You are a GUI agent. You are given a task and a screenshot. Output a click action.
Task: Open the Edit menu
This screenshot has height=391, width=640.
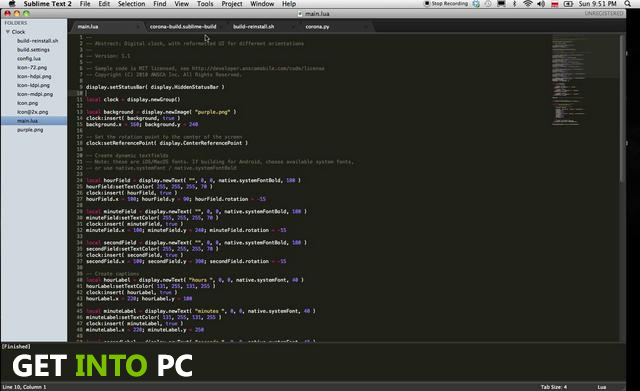tap(104, 4)
